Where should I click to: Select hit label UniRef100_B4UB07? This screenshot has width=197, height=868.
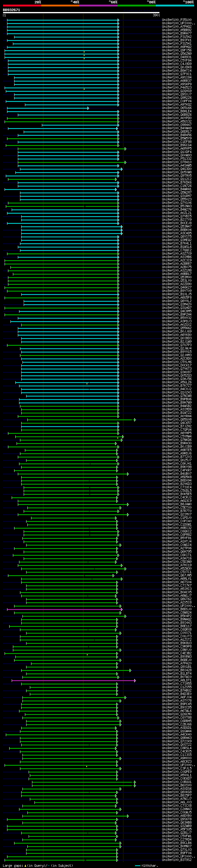tap(177, 474)
